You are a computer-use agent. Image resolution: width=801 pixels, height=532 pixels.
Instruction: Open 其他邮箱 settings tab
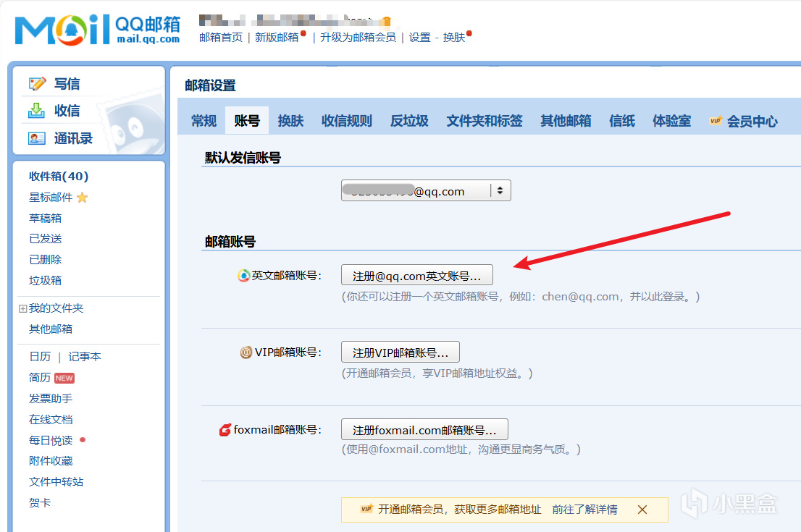566,121
